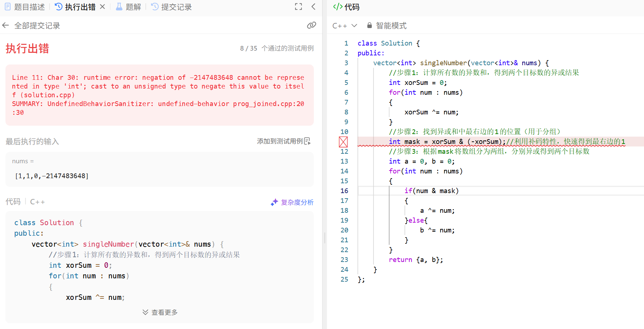644x329 pixels.
Task: Click the fullscreen expand icon
Action: click(x=298, y=7)
